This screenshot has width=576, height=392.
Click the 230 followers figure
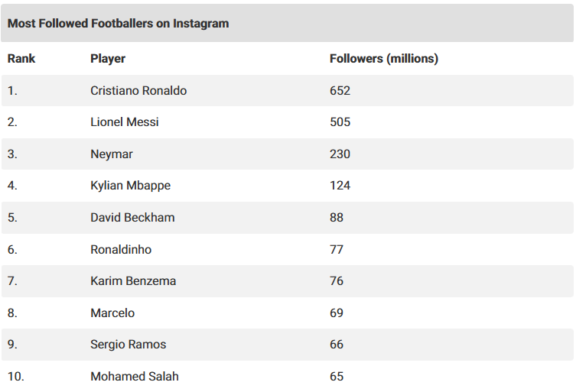point(340,154)
